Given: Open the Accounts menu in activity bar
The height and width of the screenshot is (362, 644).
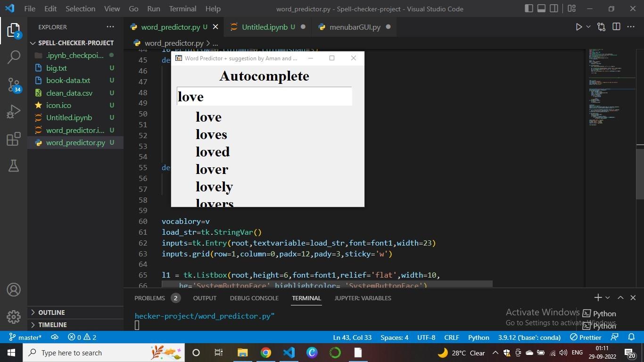Looking at the screenshot, I should [14, 290].
